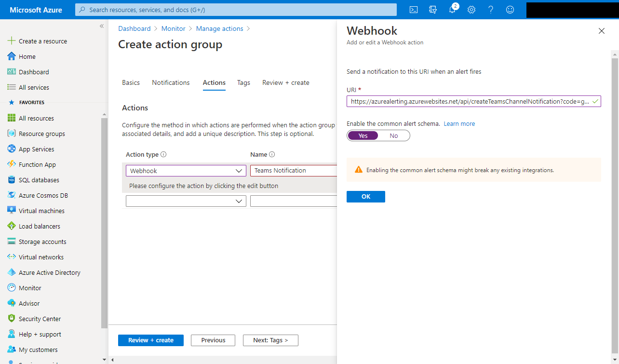Screen dimensions: 619x364
Task: Click the Monitor gauge icon in sidebar
Action: (12, 288)
